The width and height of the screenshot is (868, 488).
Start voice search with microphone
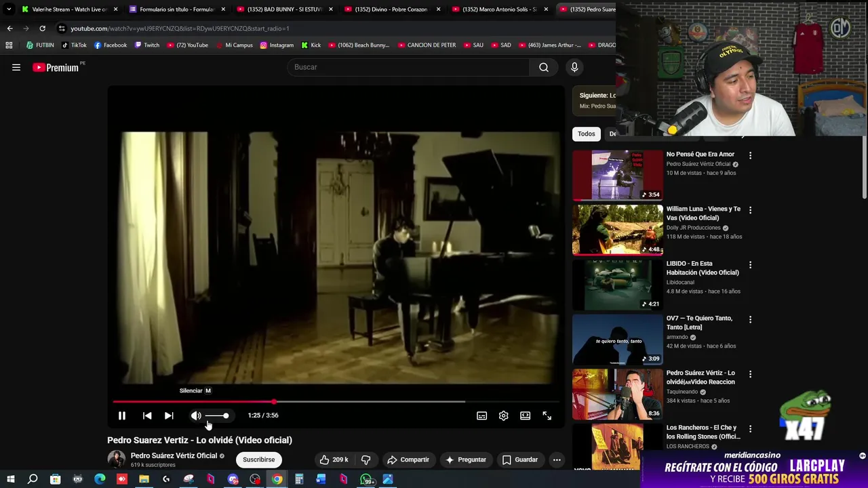[574, 67]
